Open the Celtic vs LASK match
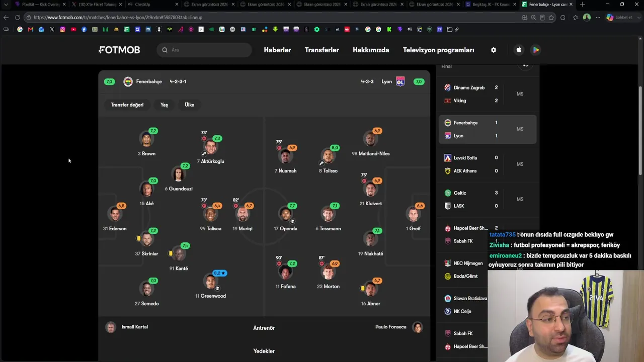 tap(488, 200)
